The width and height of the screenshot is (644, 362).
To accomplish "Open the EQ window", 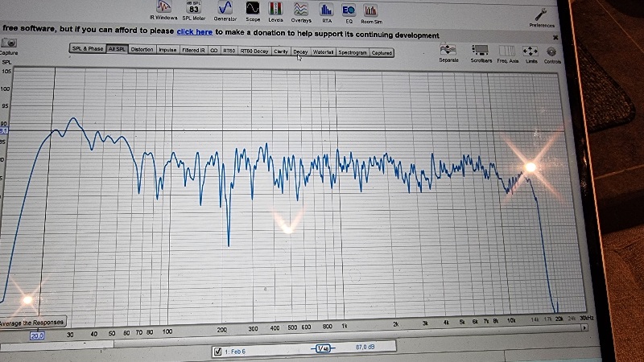I will point(349,10).
